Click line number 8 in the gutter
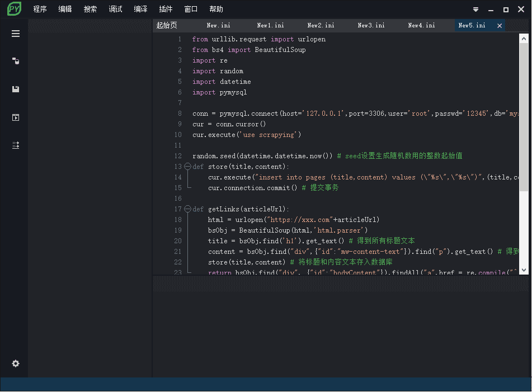This screenshot has width=532, height=392. click(180, 114)
